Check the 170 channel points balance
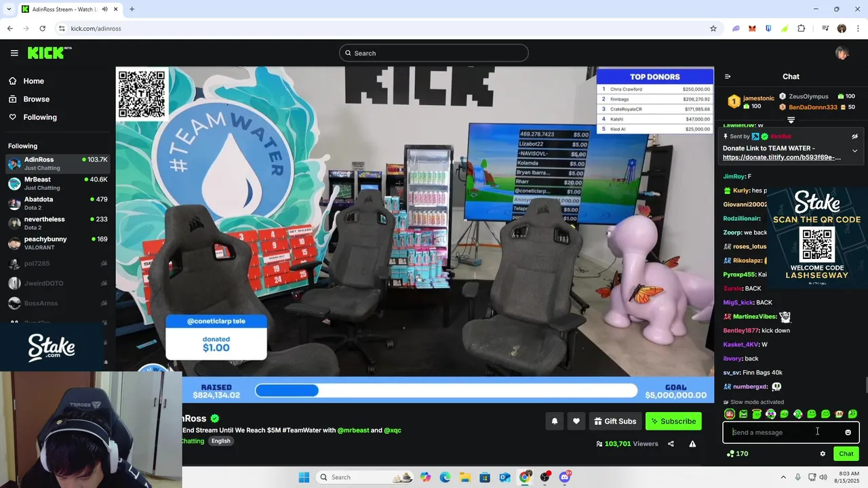 pyautogui.click(x=737, y=454)
